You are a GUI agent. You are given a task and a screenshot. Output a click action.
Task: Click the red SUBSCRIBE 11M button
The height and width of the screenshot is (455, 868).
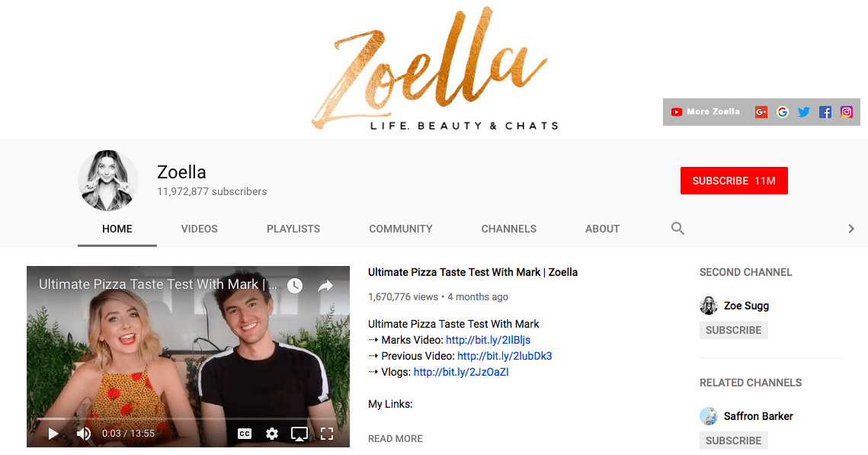[x=734, y=181]
